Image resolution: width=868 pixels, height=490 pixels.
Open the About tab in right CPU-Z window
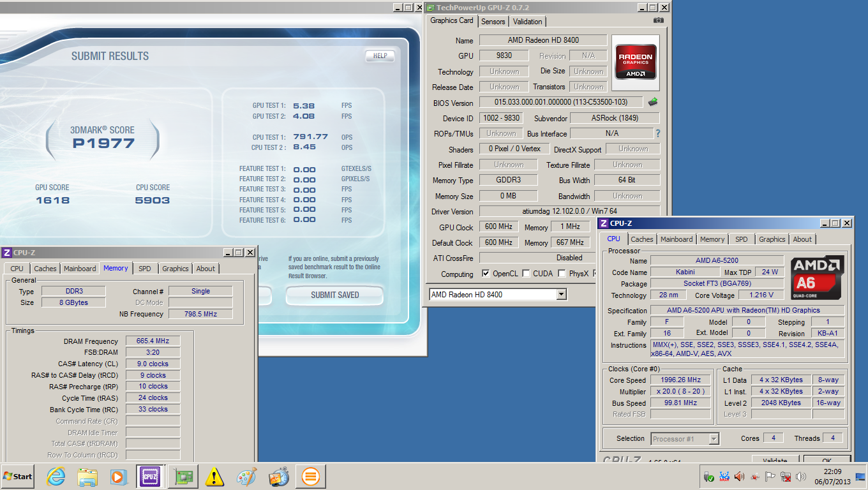click(802, 239)
